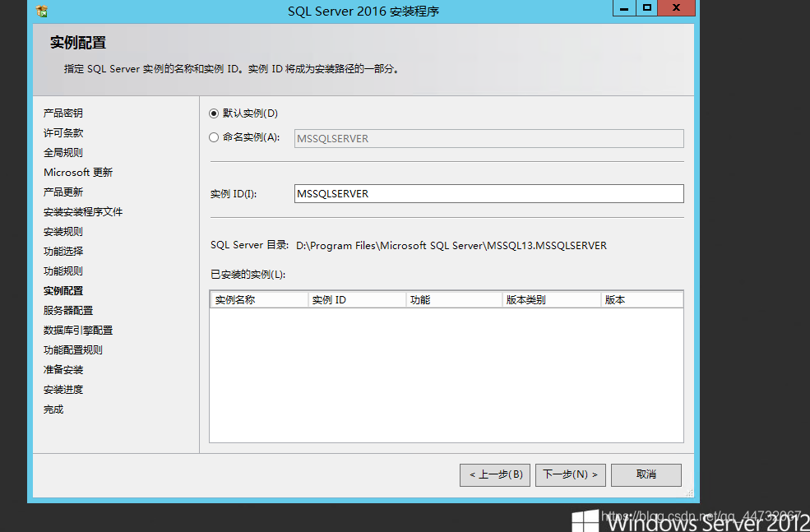
Task: Click the 版本 column header
Action: coord(642,299)
